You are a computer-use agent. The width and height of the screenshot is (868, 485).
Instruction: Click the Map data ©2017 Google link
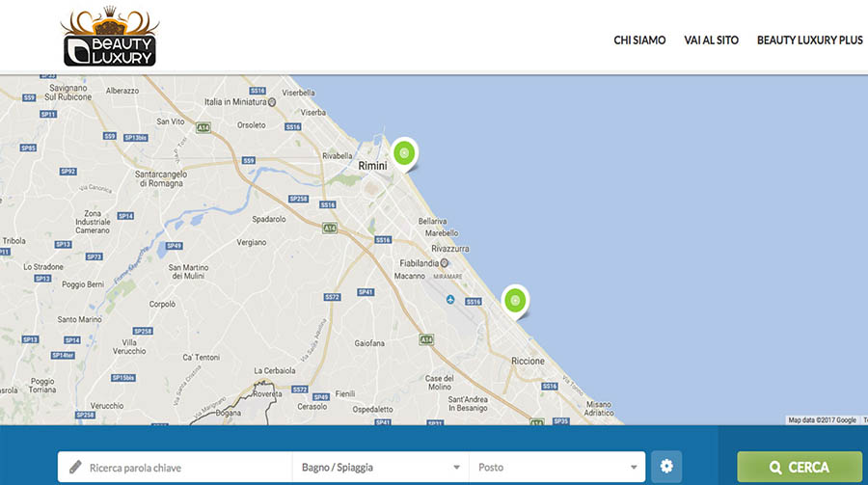pos(822,420)
